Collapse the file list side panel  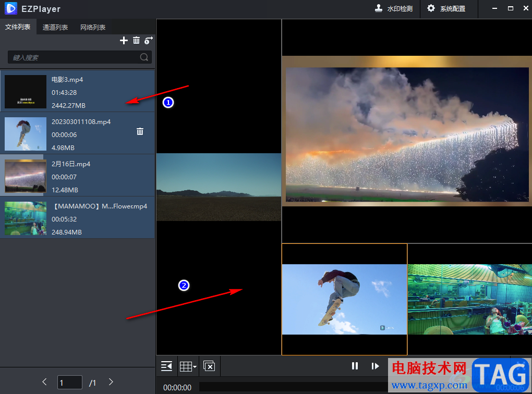(x=166, y=366)
